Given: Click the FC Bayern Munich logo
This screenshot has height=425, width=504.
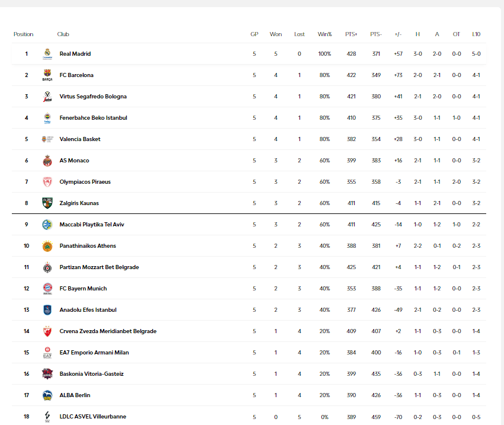Looking at the screenshot, I should pyautogui.click(x=47, y=289).
